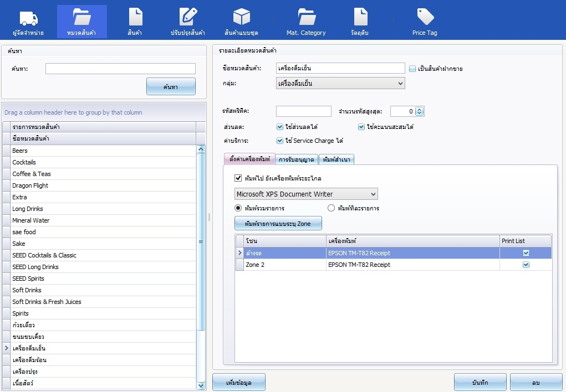Switch to the การรับอนุญาต tab
The height and width of the screenshot is (392, 566).
(x=297, y=159)
